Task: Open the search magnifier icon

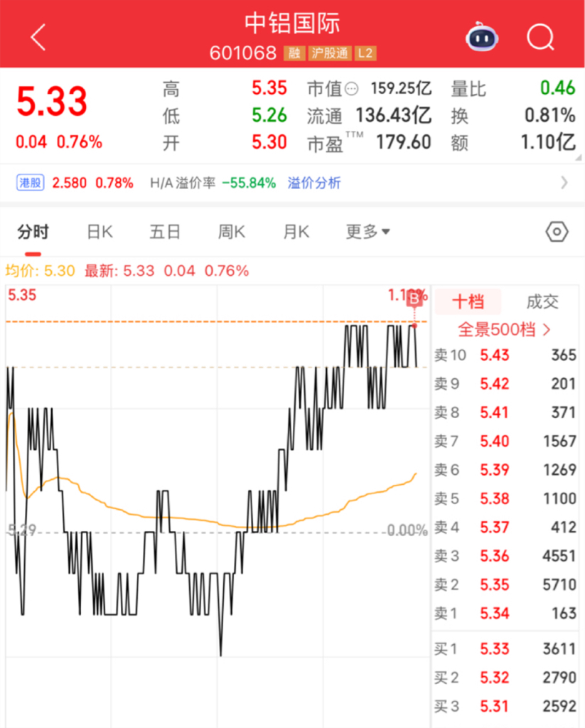Action: pos(541,37)
